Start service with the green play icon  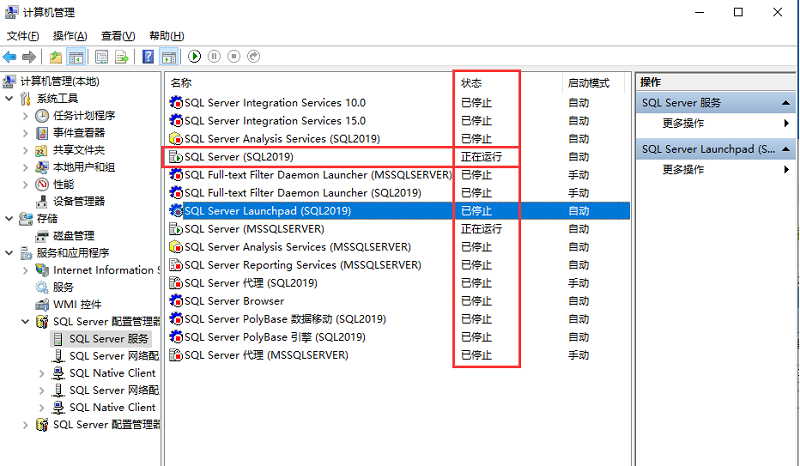194,56
